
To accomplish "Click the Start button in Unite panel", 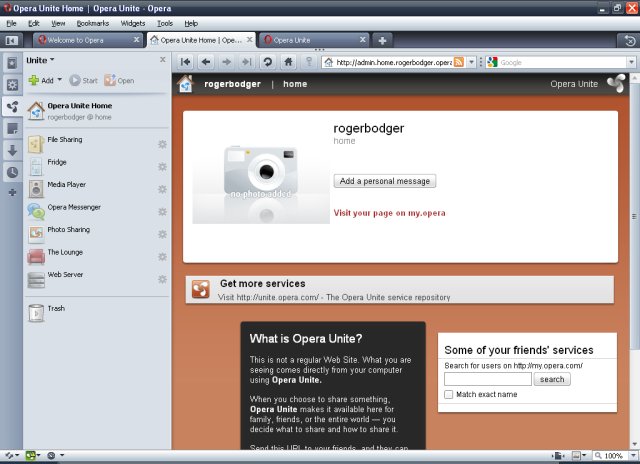I will 84,80.
